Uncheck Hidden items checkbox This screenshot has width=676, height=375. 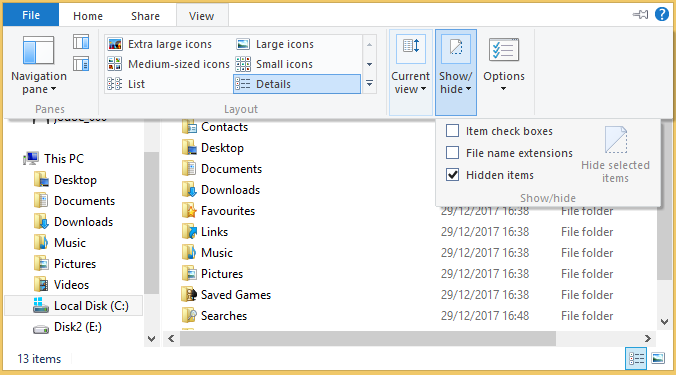pyautogui.click(x=452, y=175)
